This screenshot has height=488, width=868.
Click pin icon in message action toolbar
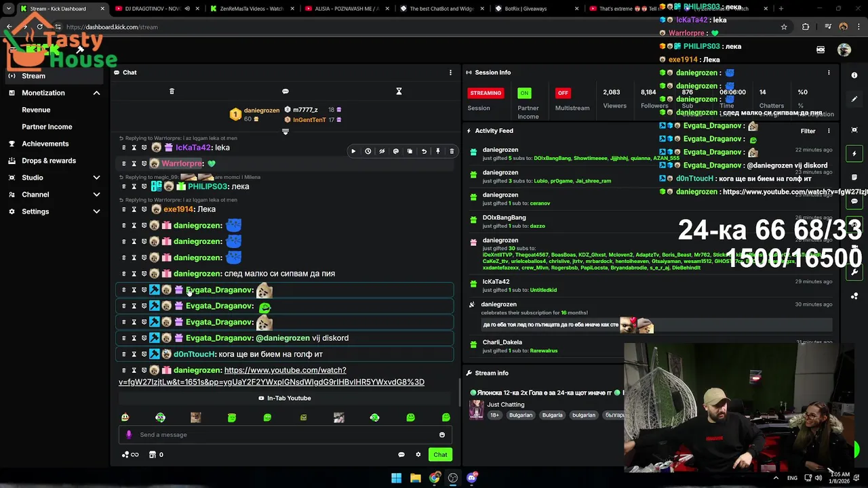[x=438, y=151]
